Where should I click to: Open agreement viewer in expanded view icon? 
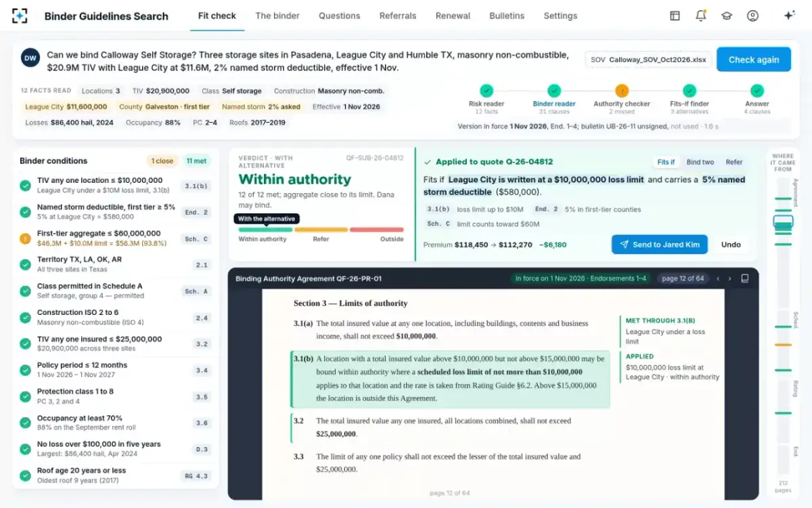point(745,278)
